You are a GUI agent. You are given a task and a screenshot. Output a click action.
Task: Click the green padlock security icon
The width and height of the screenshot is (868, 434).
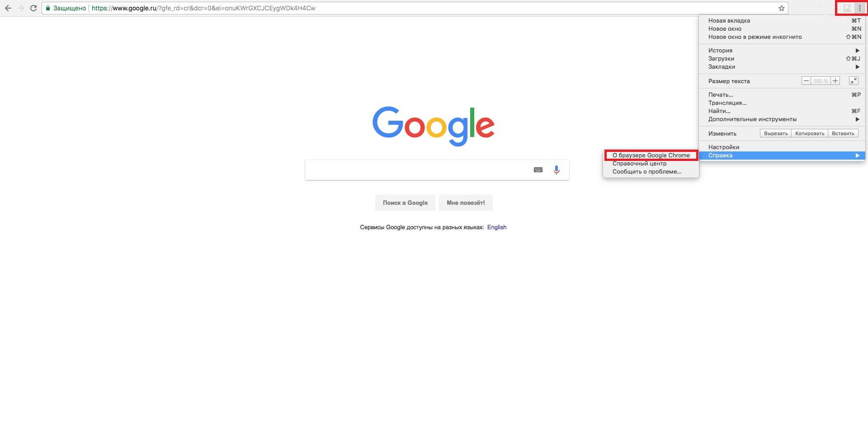pyautogui.click(x=48, y=8)
